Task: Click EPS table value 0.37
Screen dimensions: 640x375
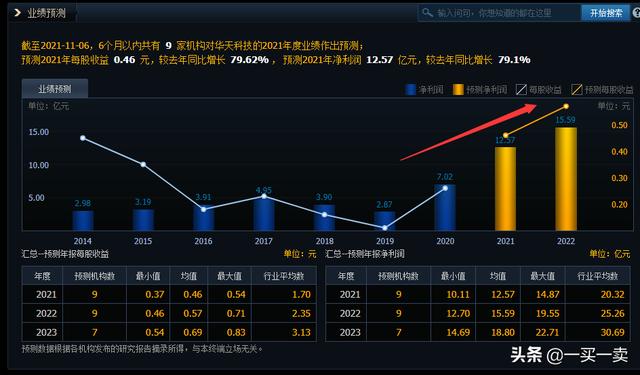Action: [155, 295]
